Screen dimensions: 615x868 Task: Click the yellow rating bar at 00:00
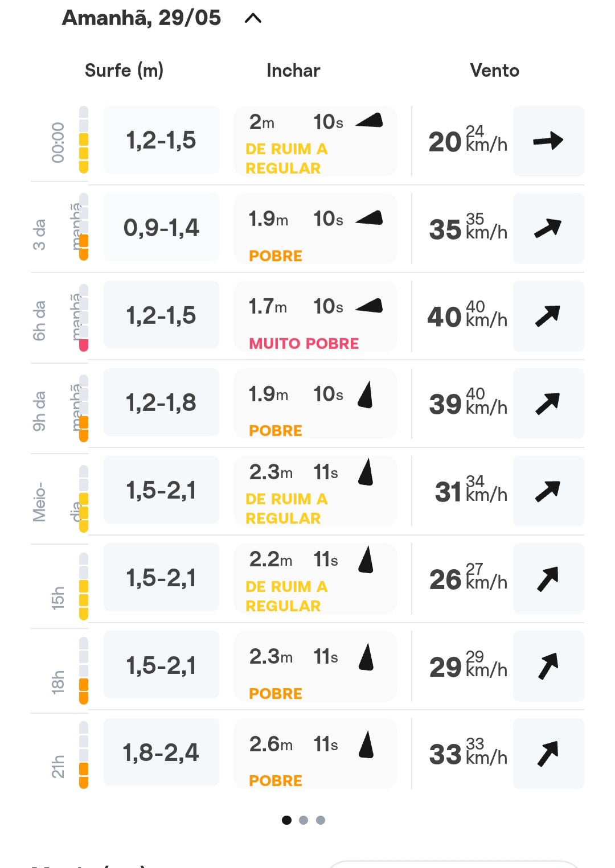(x=84, y=153)
